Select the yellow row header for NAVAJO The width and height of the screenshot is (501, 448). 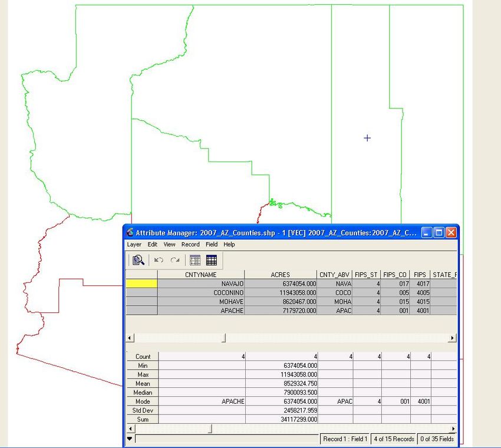(141, 284)
